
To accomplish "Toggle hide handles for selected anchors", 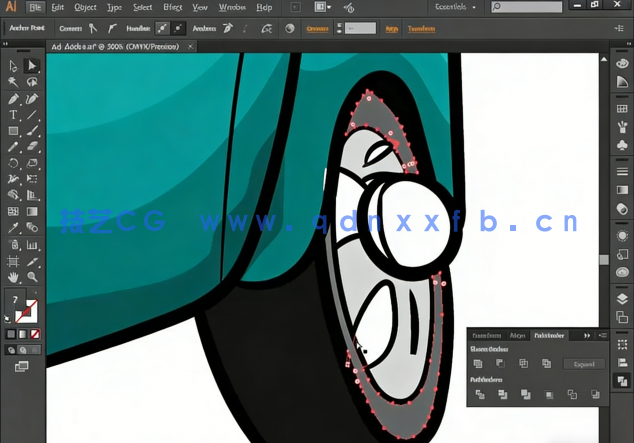I will 178,28.
